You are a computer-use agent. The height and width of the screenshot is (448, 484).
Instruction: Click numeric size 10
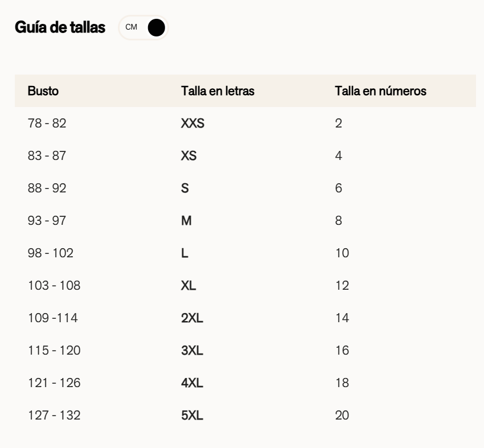(342, 253)
